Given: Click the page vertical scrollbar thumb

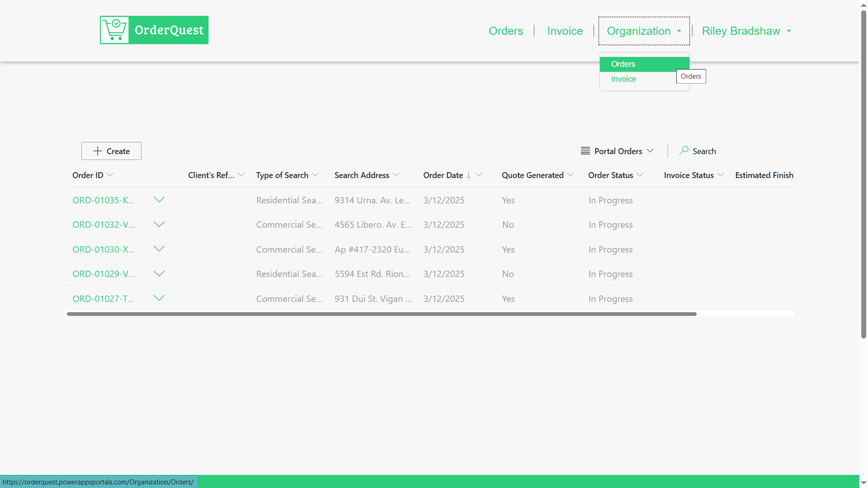Looking at the screenshot, I should [x=864, y=174].
